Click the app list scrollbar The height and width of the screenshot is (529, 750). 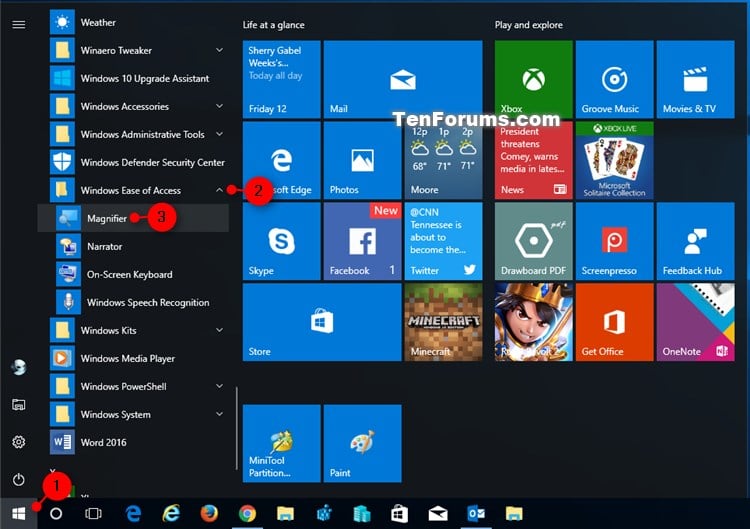tap(237, 428)
